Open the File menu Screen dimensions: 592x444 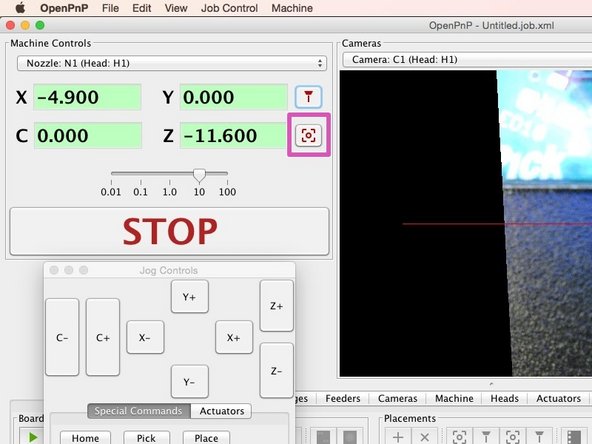(x=110, y=8)
